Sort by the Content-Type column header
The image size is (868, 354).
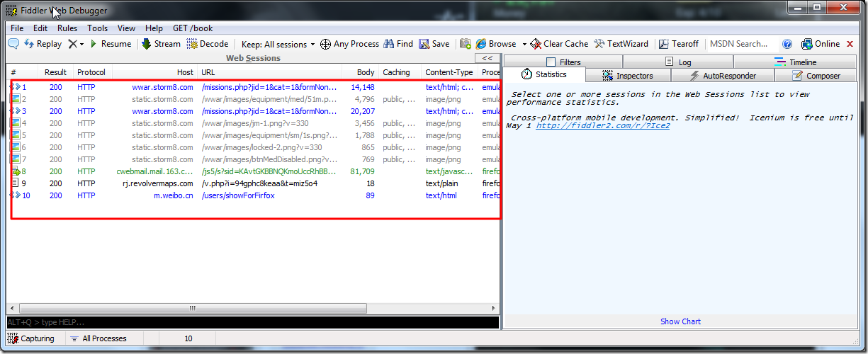tap(450, 72)
